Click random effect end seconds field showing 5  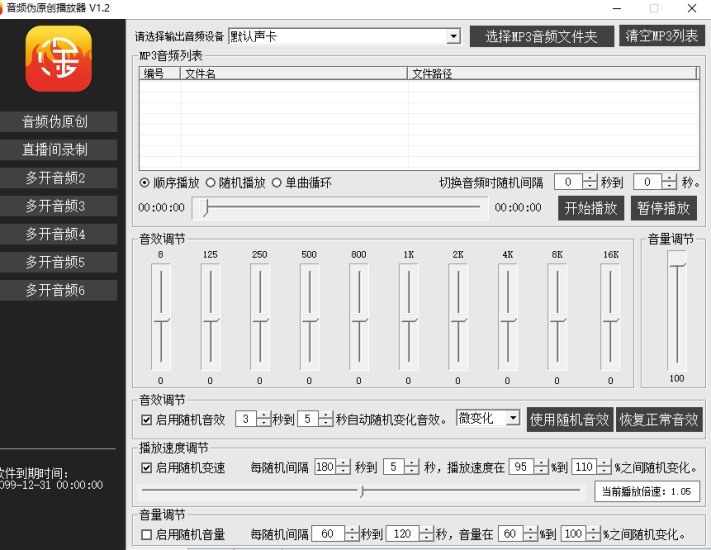(x=307, y=419)
